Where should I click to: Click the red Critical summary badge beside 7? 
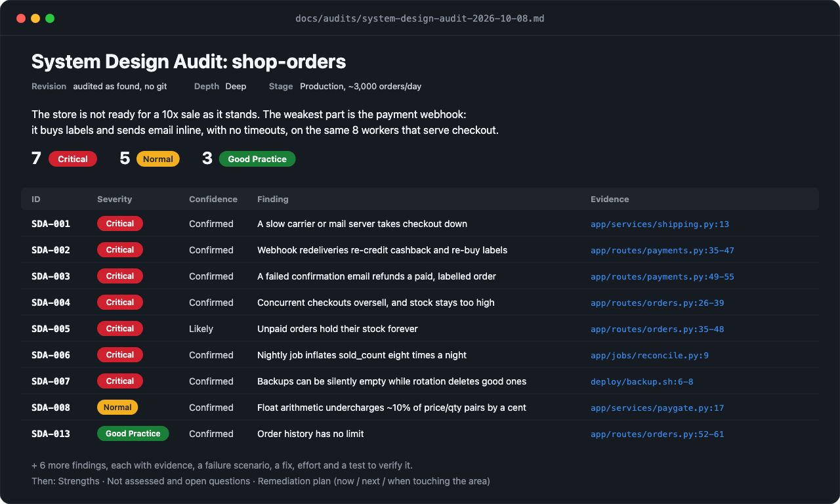click(73, 159)
